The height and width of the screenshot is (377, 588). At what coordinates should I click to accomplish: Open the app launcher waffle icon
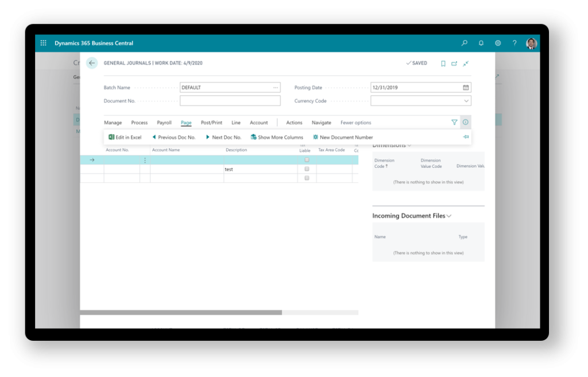click(x=44, y=43)
